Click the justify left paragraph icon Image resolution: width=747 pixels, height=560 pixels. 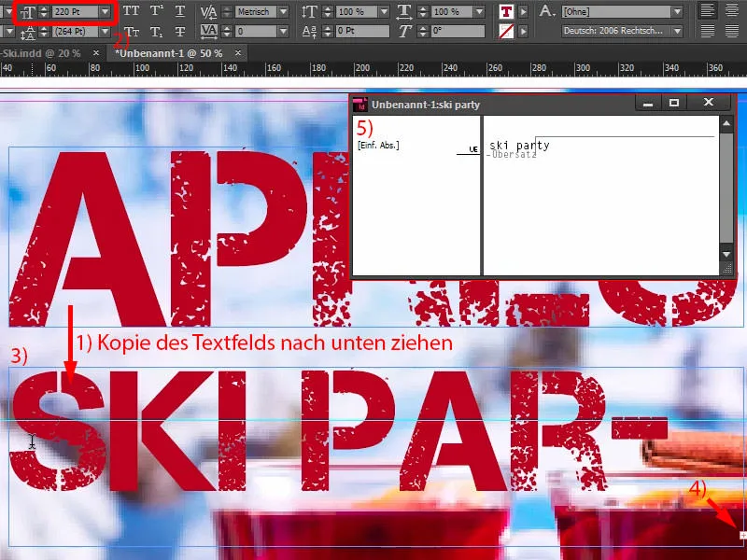708,32
